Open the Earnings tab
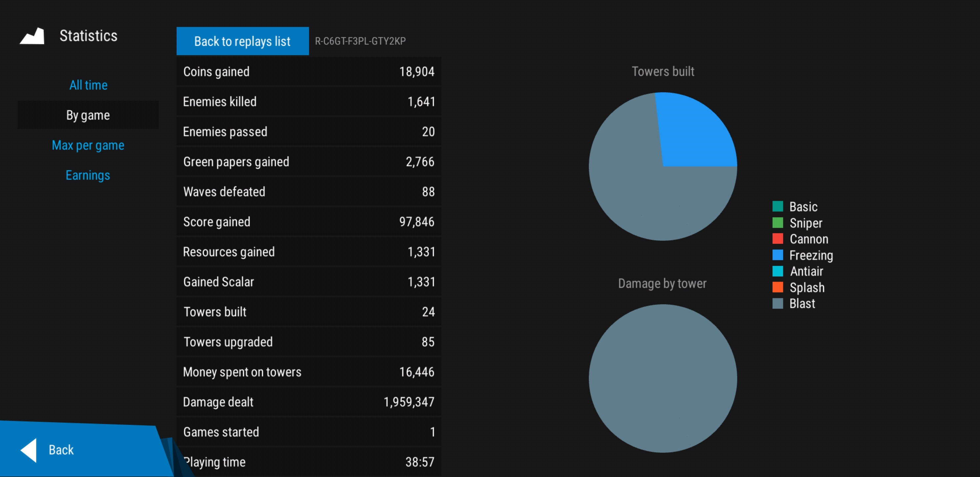 click(x=88, y=175)
